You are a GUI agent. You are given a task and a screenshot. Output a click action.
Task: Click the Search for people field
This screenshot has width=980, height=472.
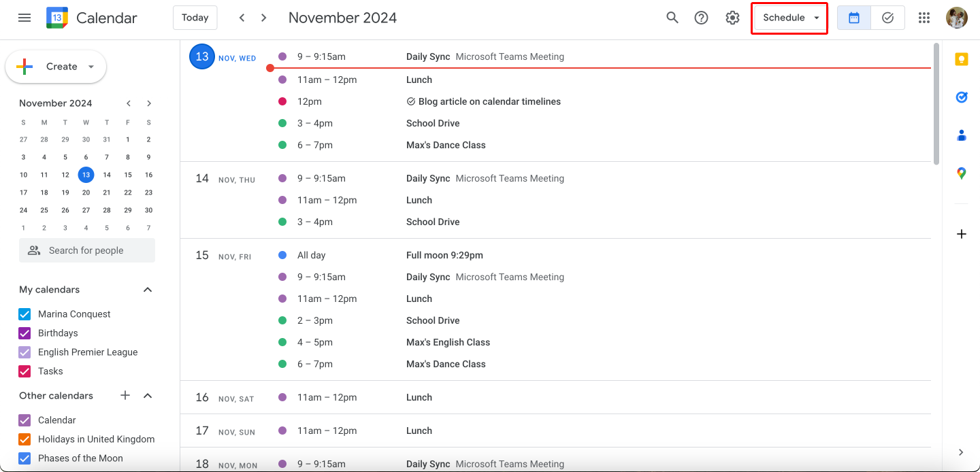point(86,250)
